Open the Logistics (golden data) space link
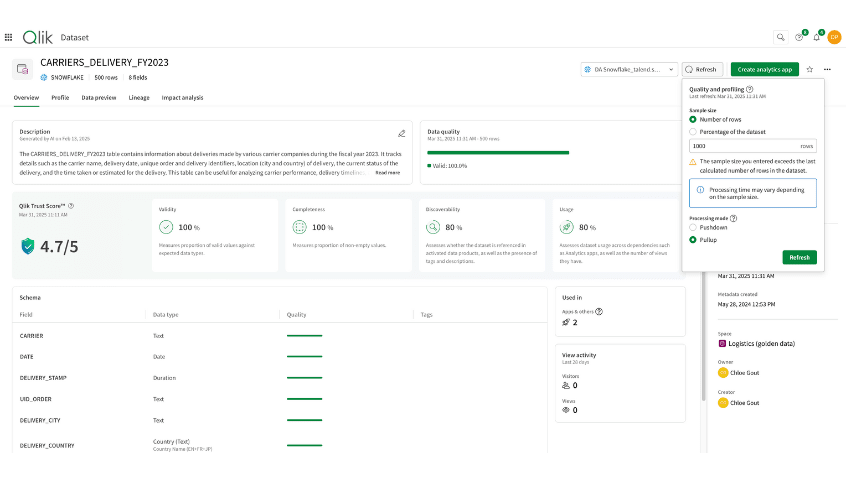Screen dimensions: 846x496 pos(761,343)
